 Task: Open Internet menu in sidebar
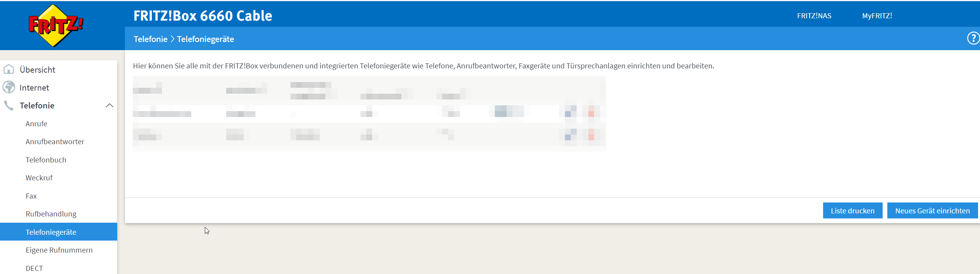[x=34, y=87]
